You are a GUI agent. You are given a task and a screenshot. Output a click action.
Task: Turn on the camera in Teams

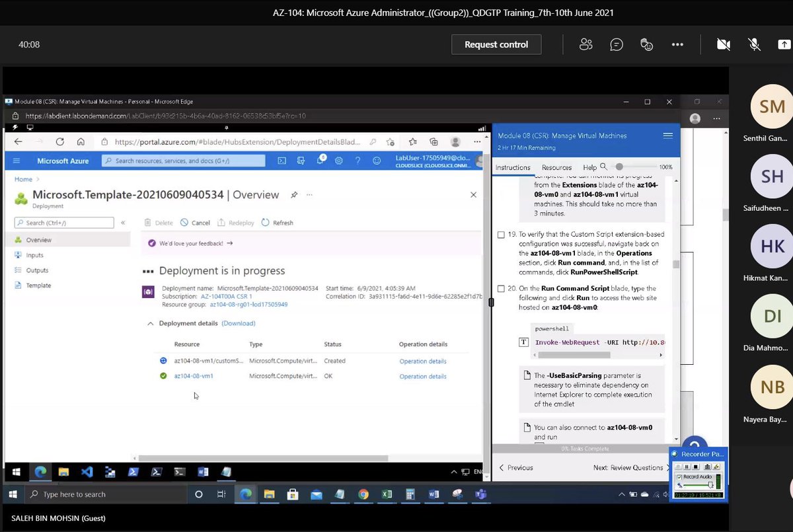click(x=724, y=44)
